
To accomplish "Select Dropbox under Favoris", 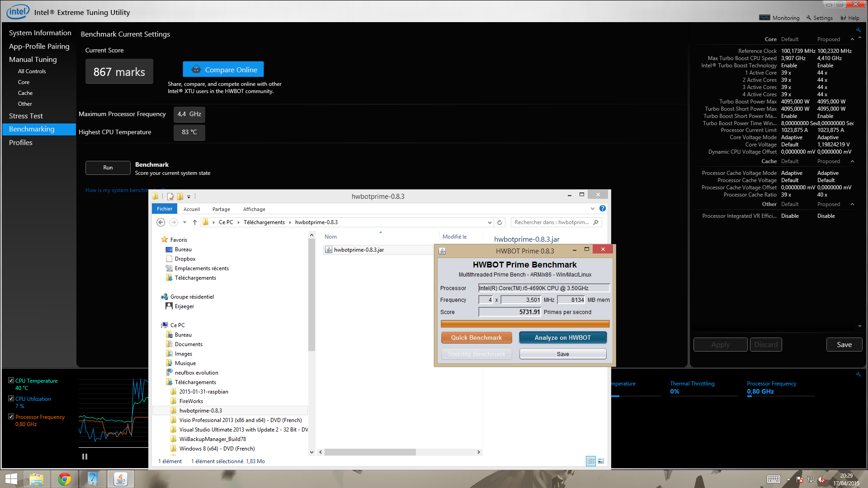I will (185, 259).
